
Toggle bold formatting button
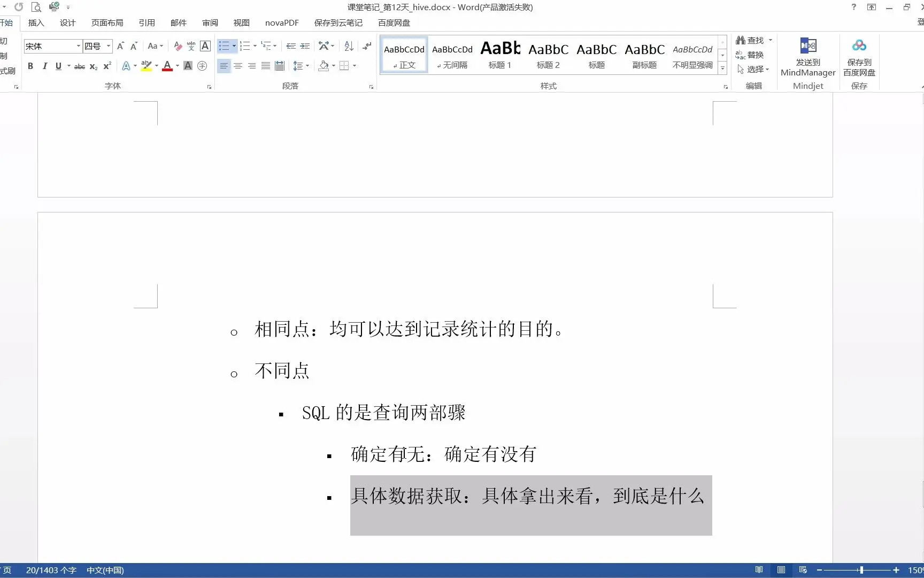tap(30, 66)
